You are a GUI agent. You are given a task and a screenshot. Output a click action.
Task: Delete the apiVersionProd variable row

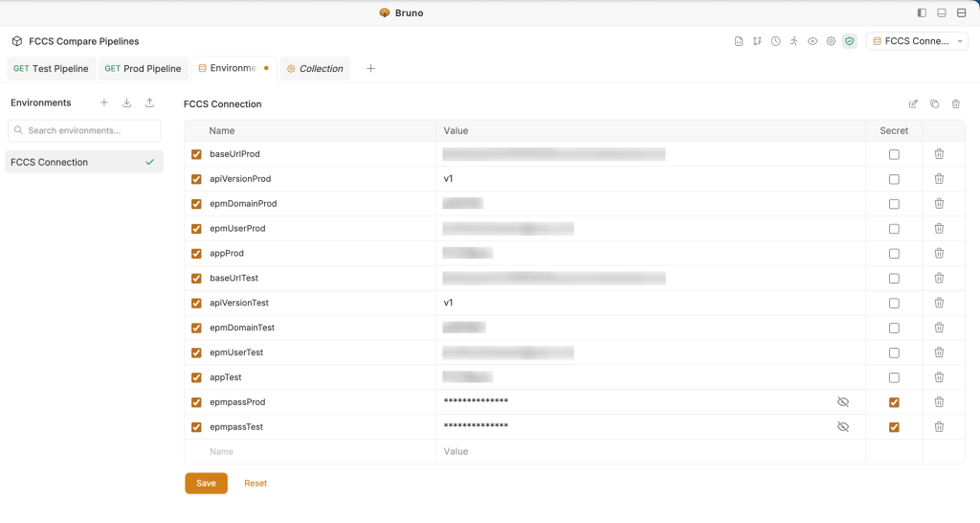[x=939, y=179]
